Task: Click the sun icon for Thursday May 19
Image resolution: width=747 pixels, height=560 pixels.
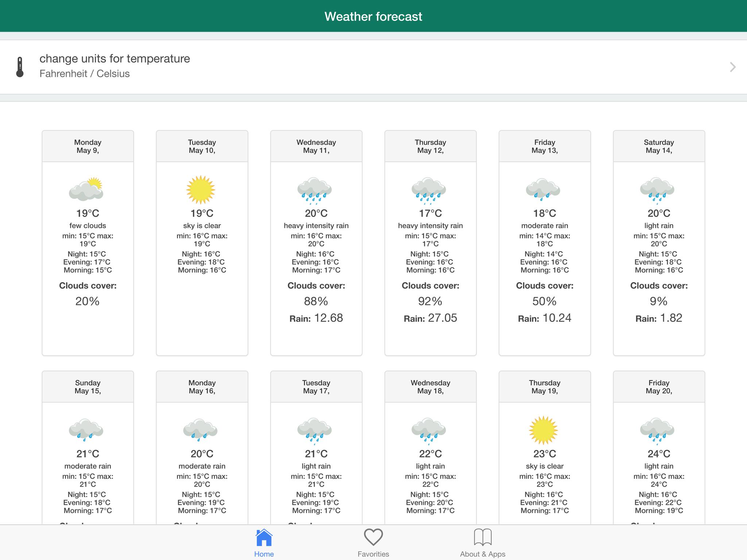Action: click(543, 430)
